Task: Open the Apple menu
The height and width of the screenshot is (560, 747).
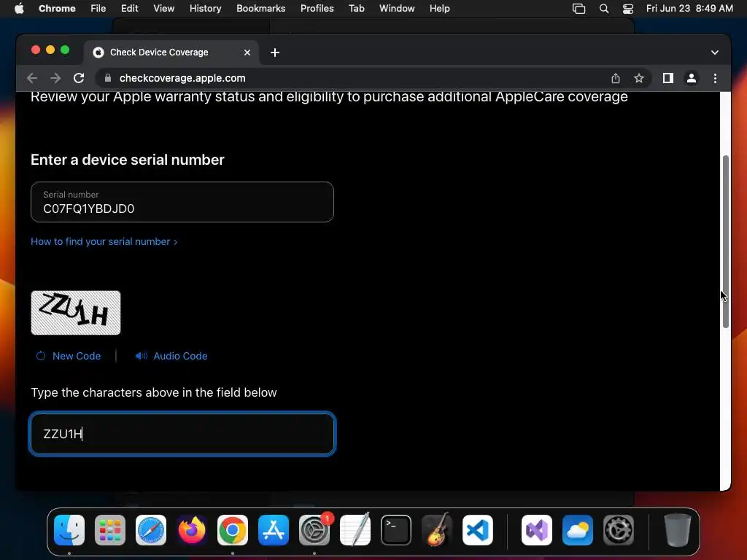Action: click(19, 9)
